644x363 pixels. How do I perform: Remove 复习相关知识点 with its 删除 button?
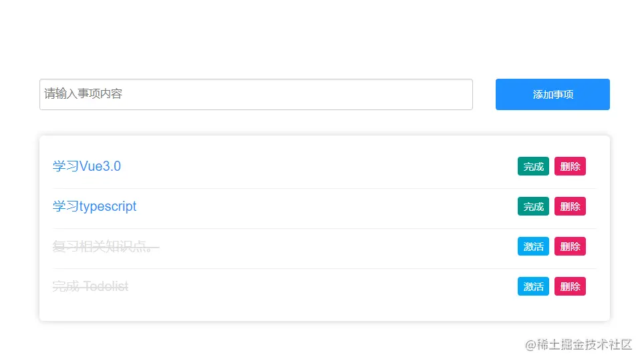570,246
